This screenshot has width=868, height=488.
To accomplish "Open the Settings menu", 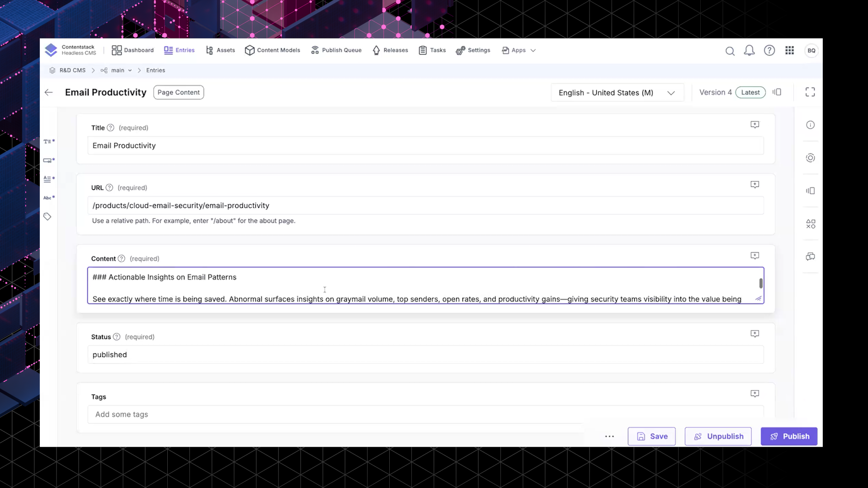I will point(473,50).
